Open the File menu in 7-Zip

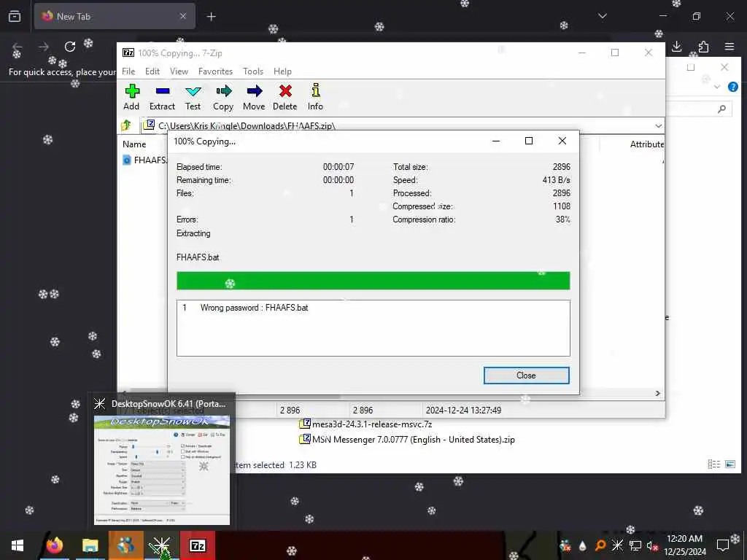click(x=128, y=71)
